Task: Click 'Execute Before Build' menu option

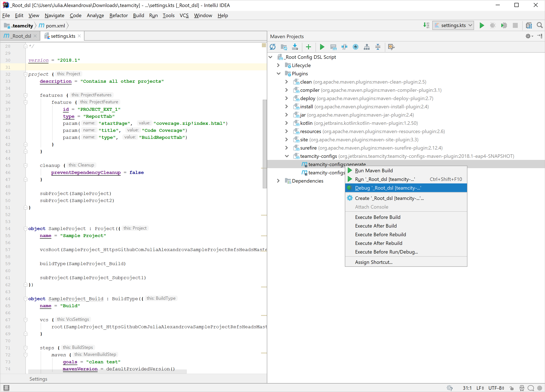Action: pos(377,217)
